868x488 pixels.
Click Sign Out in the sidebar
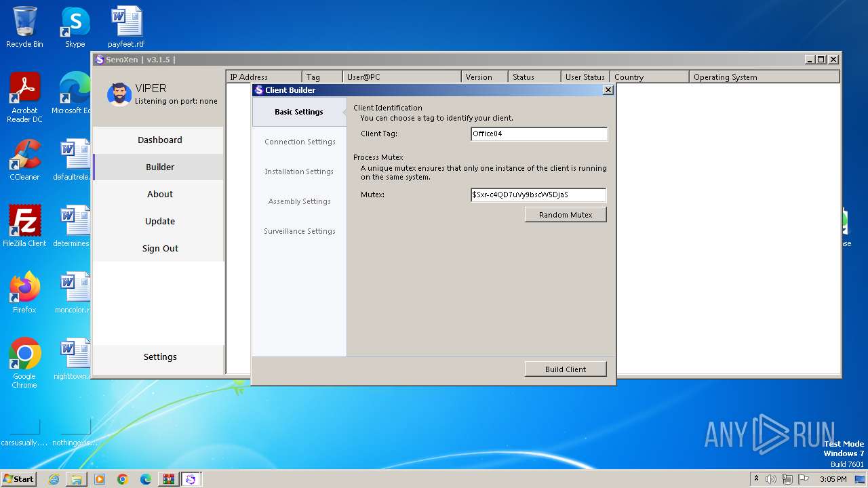point(159,249)
